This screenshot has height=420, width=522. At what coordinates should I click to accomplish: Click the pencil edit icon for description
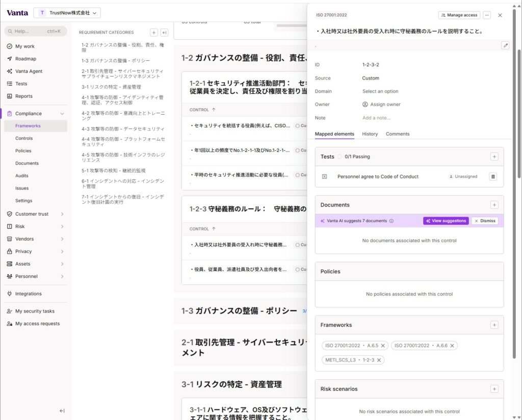pyautogui.click(x=505, y=45)
